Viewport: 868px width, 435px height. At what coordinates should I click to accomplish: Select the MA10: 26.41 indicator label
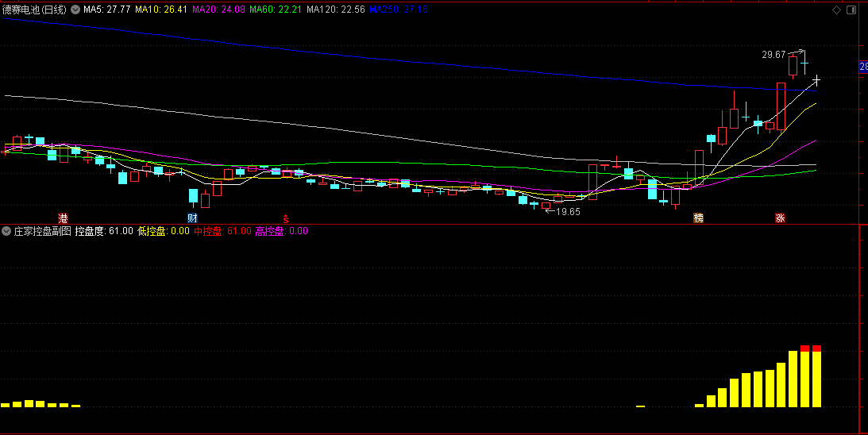(161, 10)
